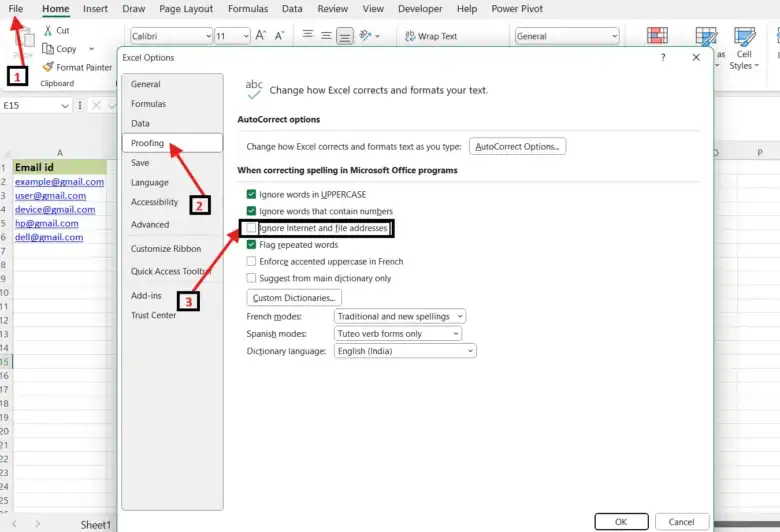Screen dimensions: 780x532
Task: Select General in Excel Options sidebar
Action: [172, 84]
